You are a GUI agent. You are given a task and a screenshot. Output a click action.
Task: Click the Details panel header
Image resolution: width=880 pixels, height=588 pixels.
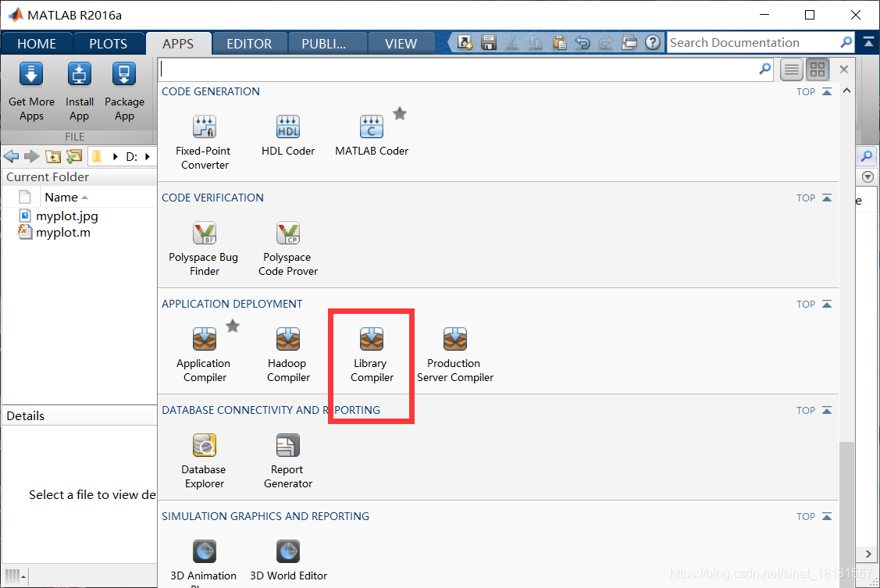(79, 415)
